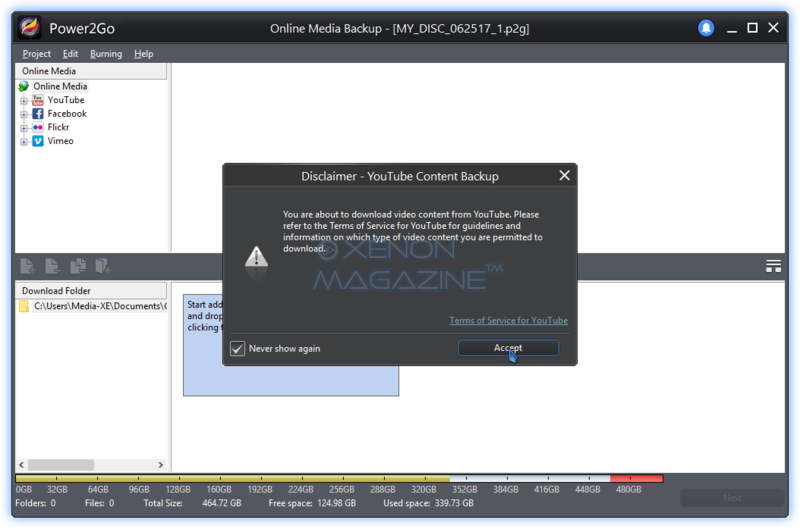This screenshot has width=800, height=529.
Task: Click the Vimeo icon in tree
Action: pos(38,141)
